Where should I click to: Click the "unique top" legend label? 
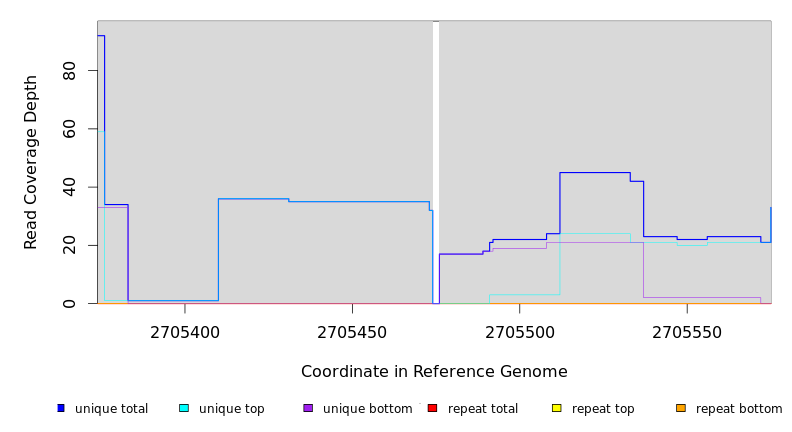pyautogui.click(x=231, y=409)
